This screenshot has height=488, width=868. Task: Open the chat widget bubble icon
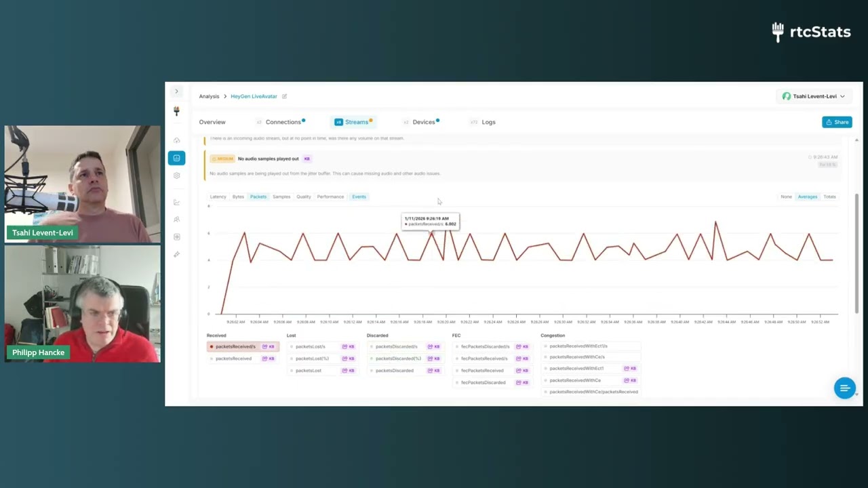pyautogui.click(x=844, y=388)
